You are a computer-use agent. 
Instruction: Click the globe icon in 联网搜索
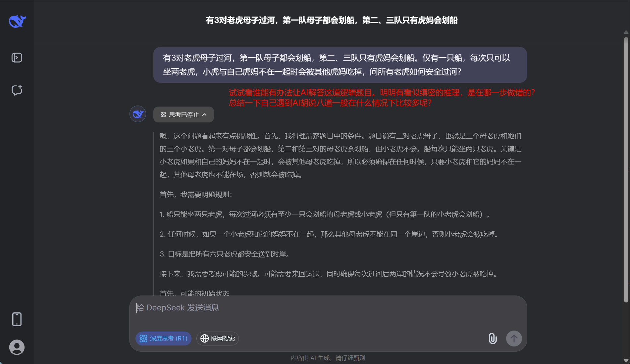click(x=205, y=339)
